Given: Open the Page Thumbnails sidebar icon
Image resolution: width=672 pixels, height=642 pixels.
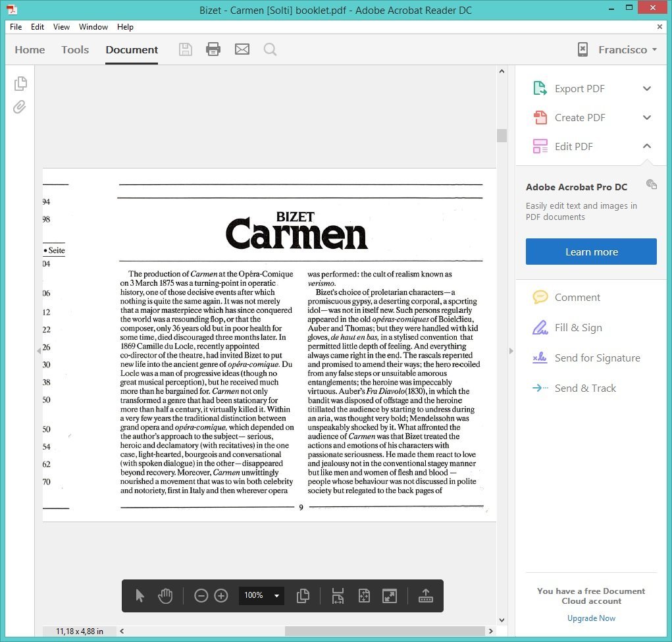Looking at the screenshot, I should pos(20,83).
